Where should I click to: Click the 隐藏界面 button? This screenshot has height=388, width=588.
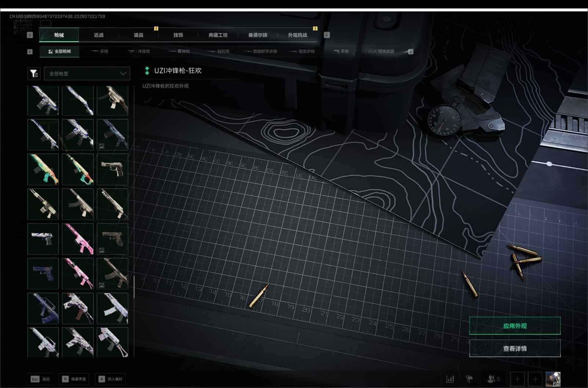point(74,379)
